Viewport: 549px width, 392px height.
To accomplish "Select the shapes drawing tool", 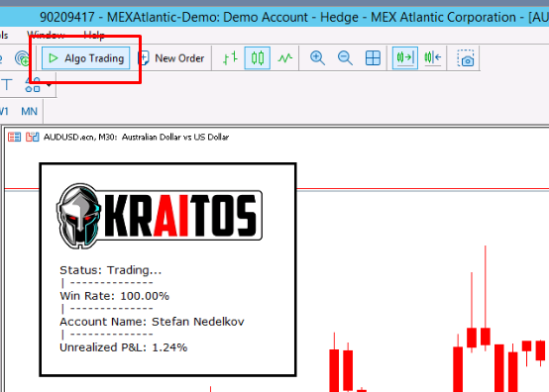I will click(33, 85).
